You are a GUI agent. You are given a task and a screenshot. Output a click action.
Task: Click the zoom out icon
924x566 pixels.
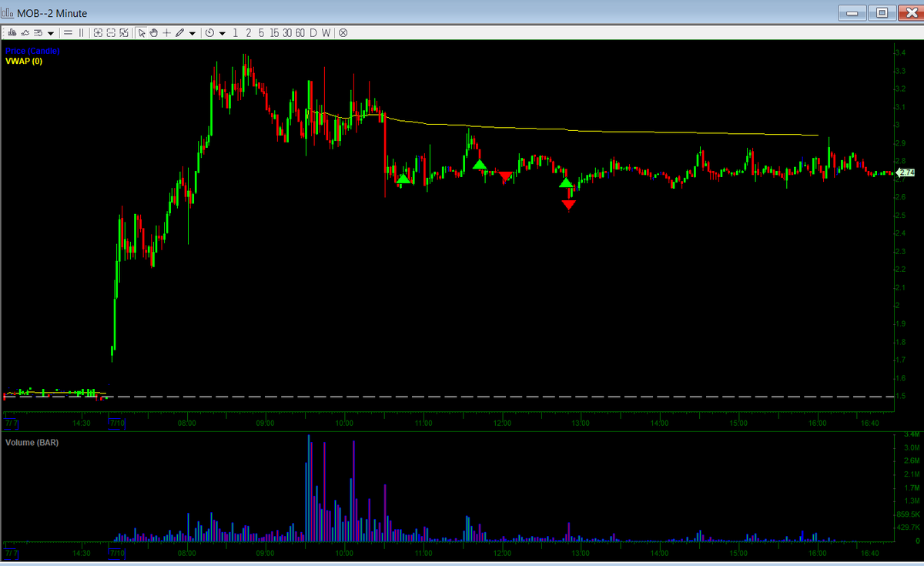click(x=111, y=33)
